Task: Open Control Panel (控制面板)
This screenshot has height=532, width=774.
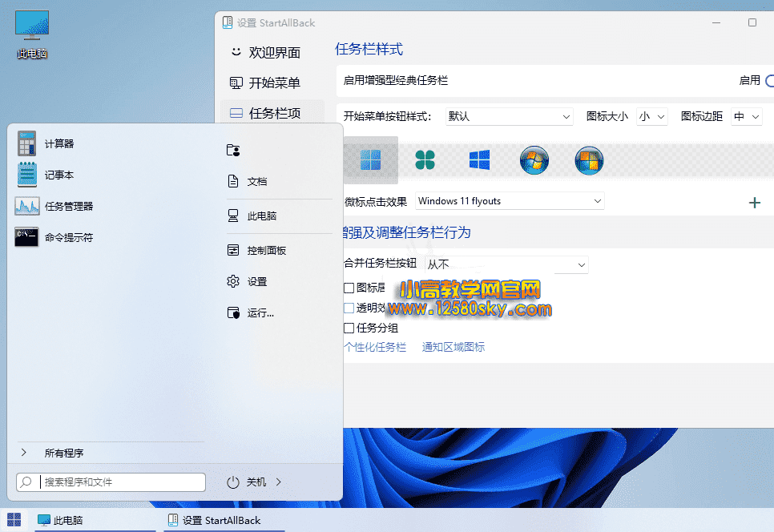Action: tap(256, 250)
